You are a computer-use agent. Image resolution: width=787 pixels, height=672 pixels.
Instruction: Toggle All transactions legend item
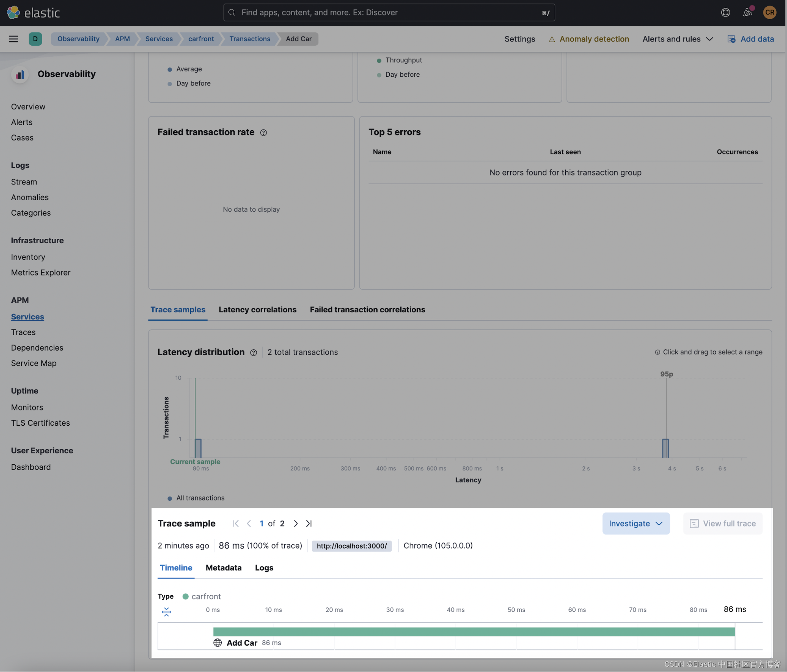point(200,498)
